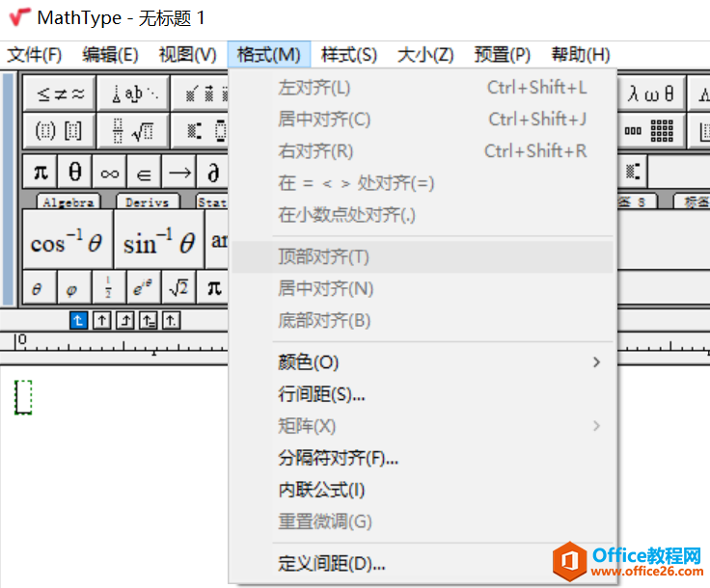The height and width of the screenshot is (588, 710).
Task: Open the 样式(S) menu
Action: (349, 55)
